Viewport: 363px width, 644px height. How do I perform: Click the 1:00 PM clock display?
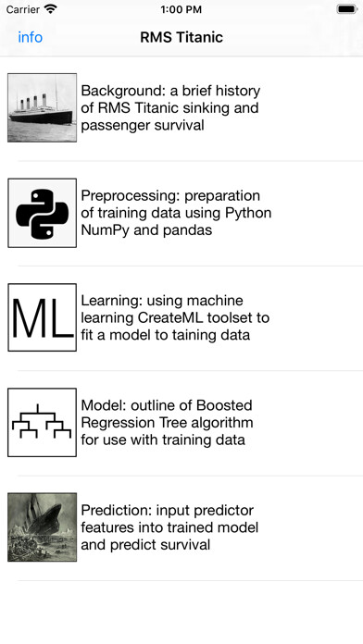(x=181, y=9)
